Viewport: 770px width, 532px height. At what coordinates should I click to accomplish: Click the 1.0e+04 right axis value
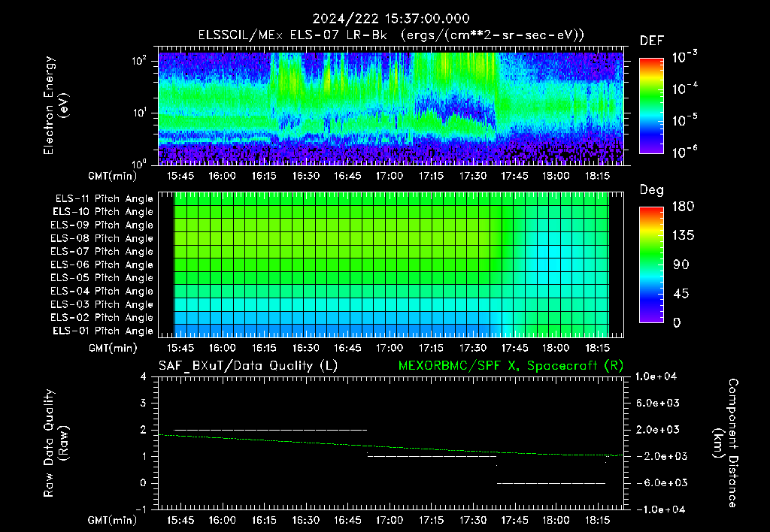coord(656,376)
